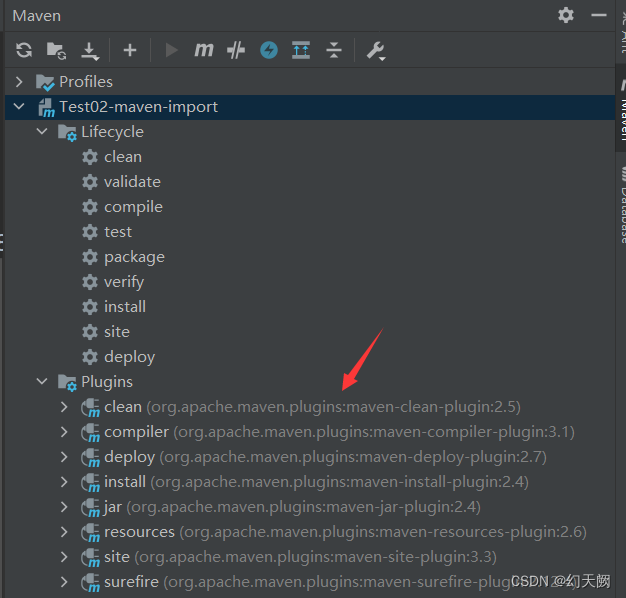Select the surefire plugin row
This screenshot has height=598, width=626.
point(310,582)
